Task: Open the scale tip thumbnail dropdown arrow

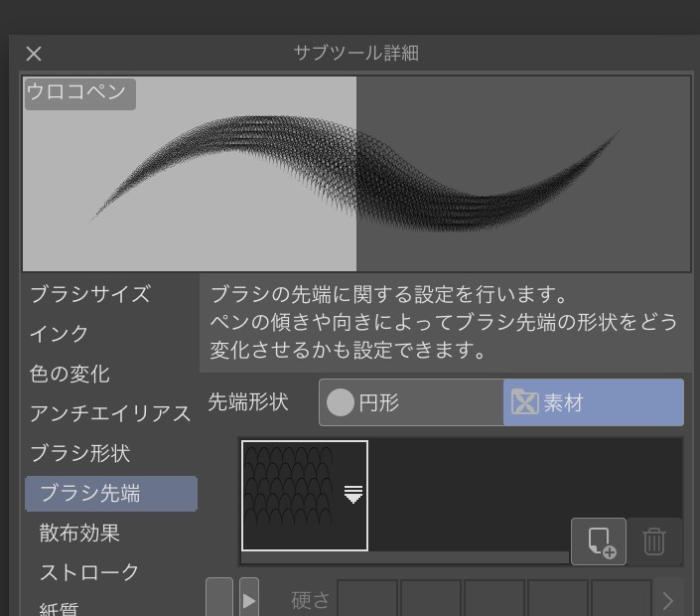Action: click(352, 495)
